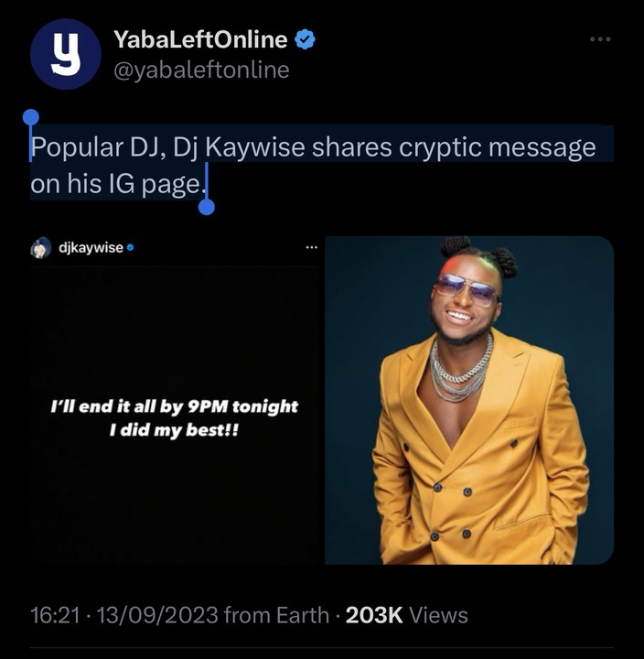Visit the @yabaleftonline handle

pyautogui.click(x=201, y=70)
